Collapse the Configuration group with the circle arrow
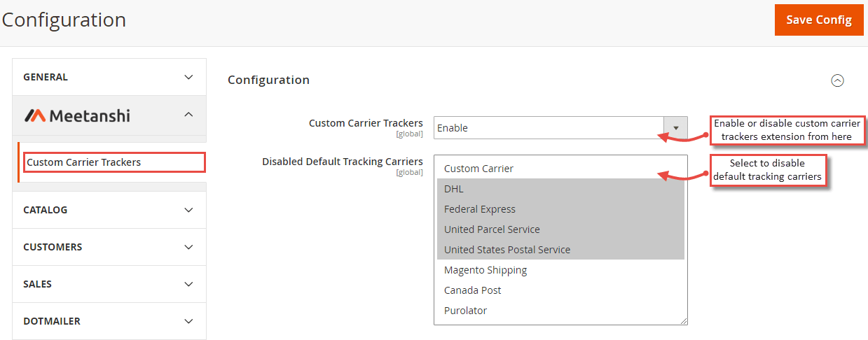868x340 pixels. [x=837, y=80]
